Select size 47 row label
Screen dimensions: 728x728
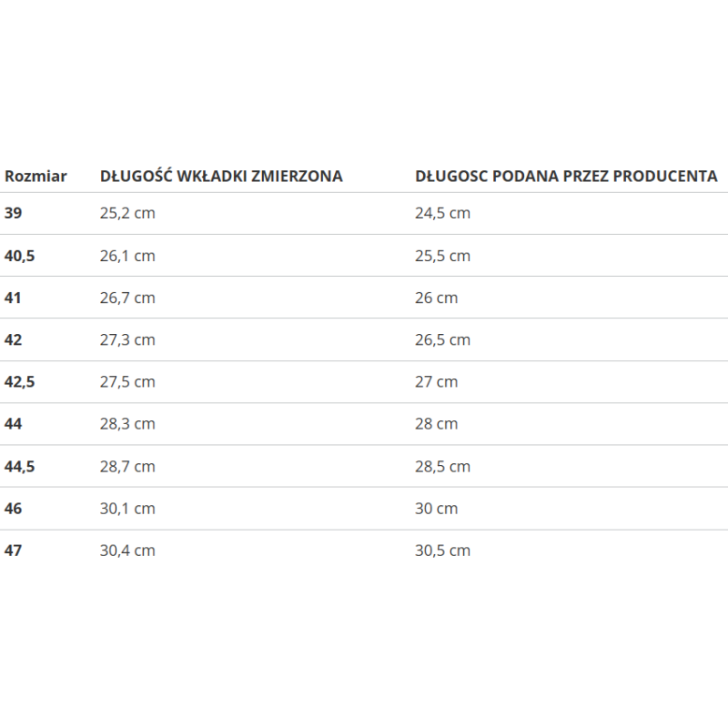tap(13, 551)
